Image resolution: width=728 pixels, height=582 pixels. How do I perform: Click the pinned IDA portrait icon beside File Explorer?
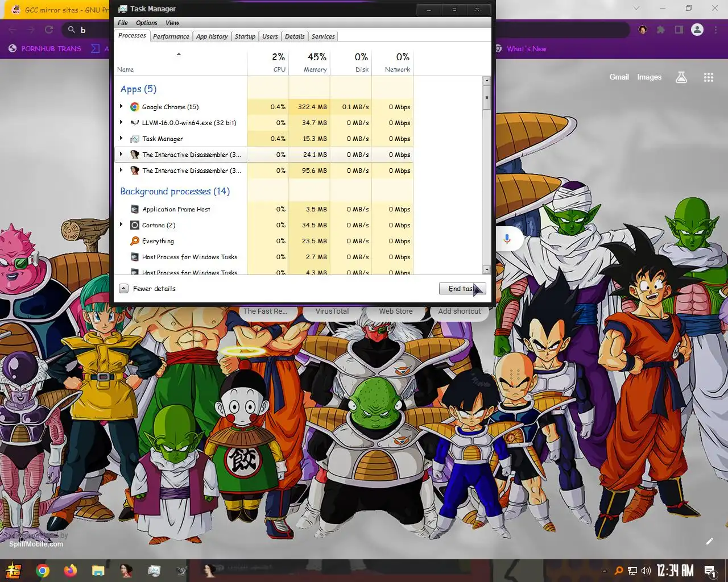coord(126,571)
